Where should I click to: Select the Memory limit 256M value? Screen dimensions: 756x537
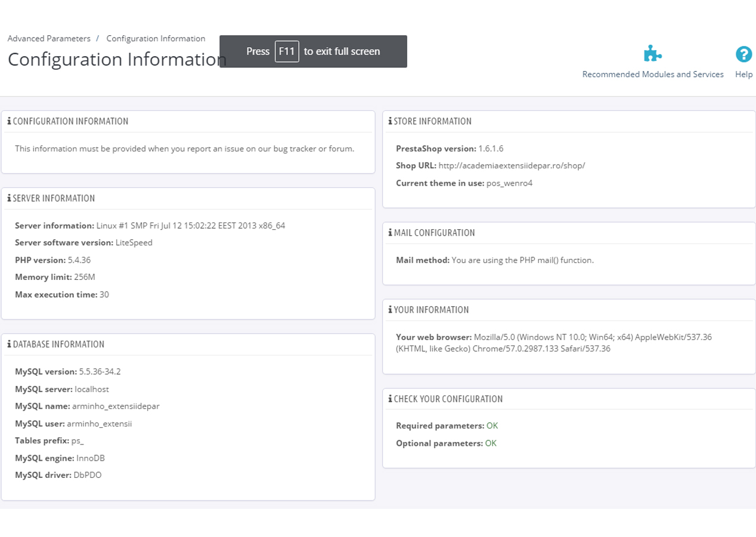(x=85, y=277)
